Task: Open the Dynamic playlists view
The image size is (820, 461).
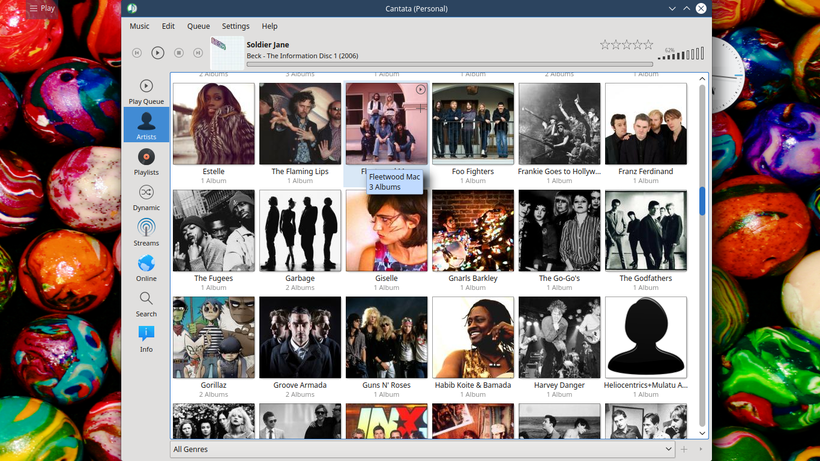Action: 146,197
